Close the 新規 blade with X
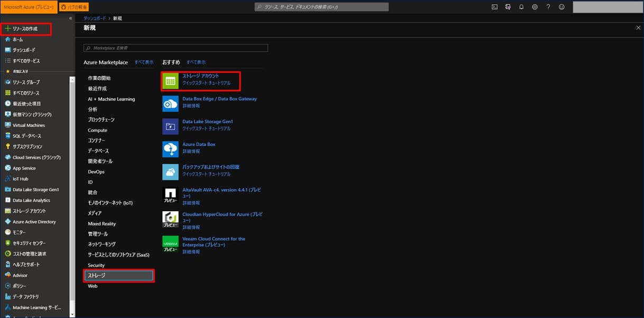 tap(638, 27)
